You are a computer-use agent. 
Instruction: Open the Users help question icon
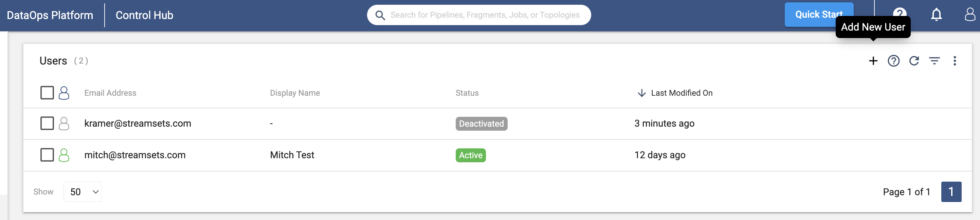point(893,61)
